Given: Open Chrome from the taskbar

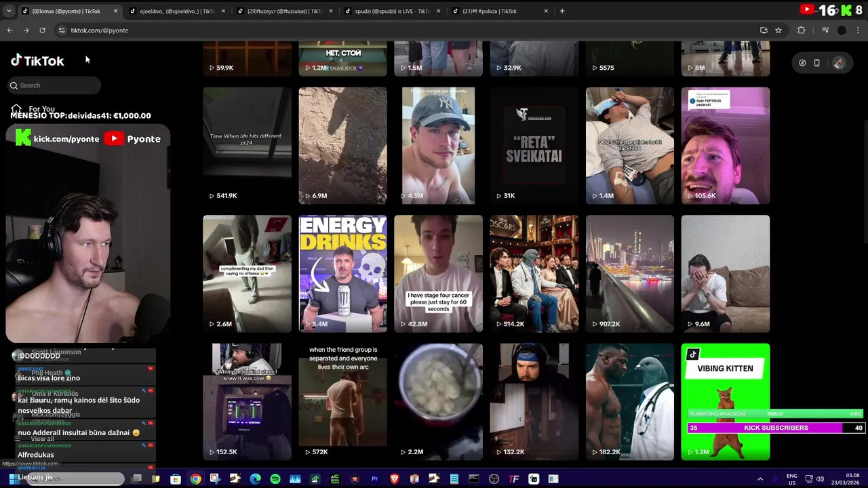Looking at the screenshot, I should pos(195,479).
